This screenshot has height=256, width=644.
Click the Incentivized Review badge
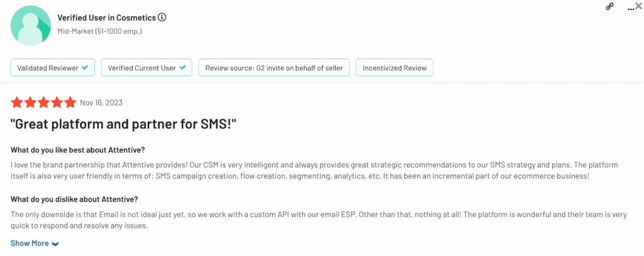coord(394,67)
